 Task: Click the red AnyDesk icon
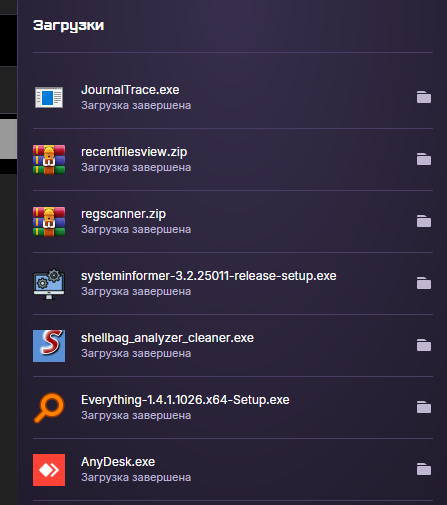pos(49,470)
